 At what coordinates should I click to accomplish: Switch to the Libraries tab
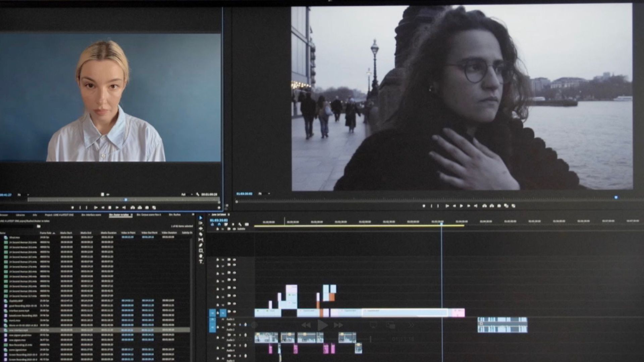20,215
